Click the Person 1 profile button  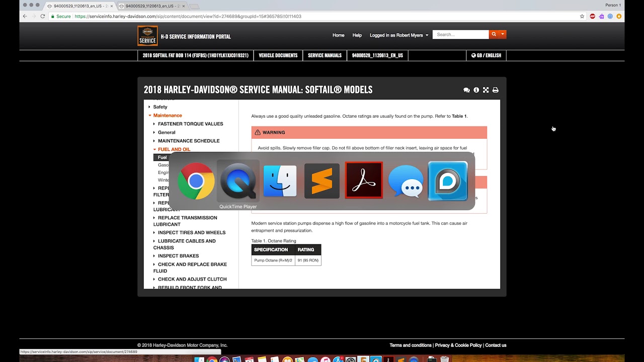(x=613, y=5)
